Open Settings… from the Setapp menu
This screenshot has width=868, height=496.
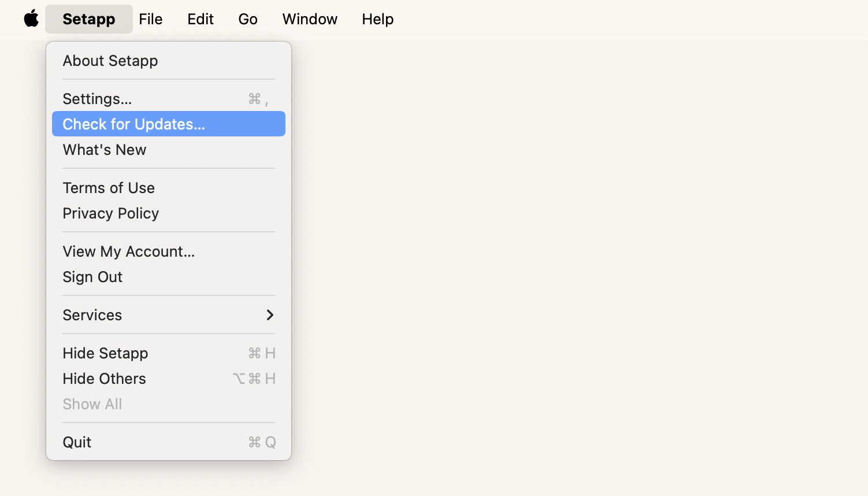169,99
